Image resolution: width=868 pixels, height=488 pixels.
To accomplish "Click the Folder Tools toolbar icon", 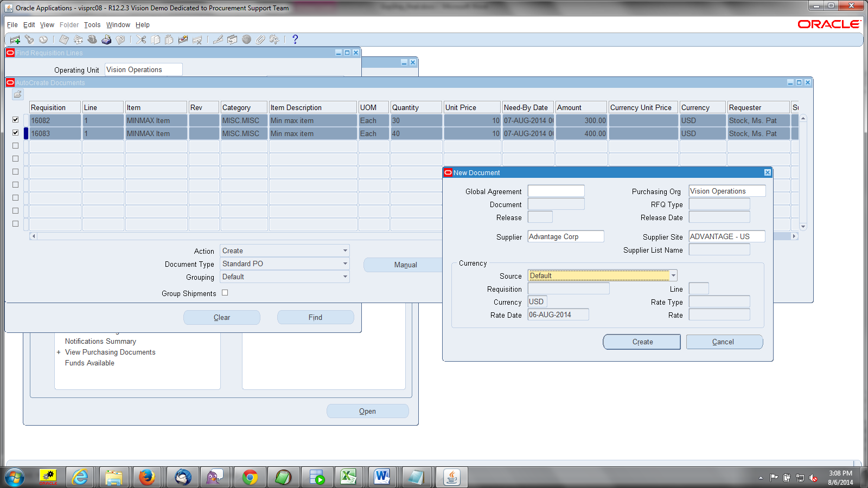I will (x=275, y=40).
